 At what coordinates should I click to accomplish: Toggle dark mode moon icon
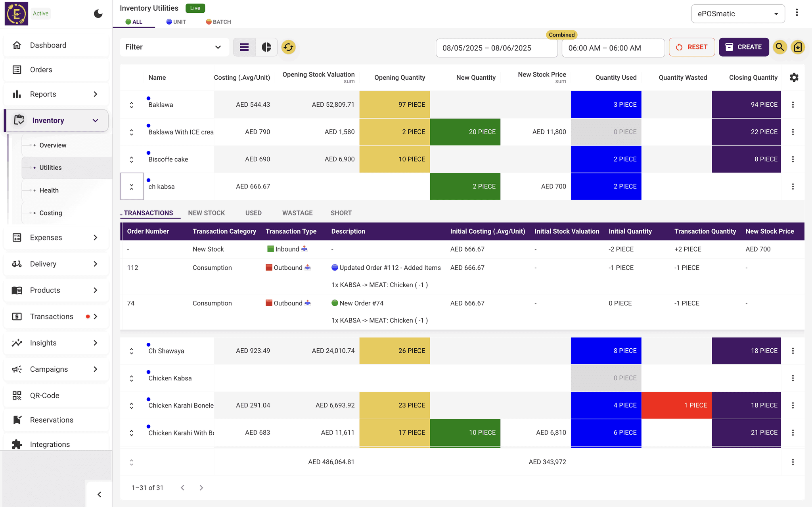click(98, 14)
